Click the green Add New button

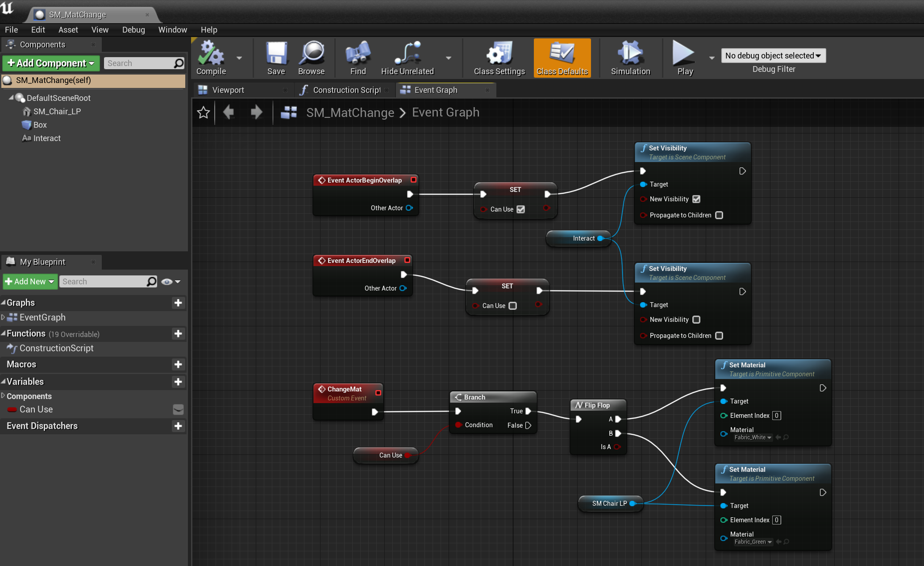[x=29, y=281]
